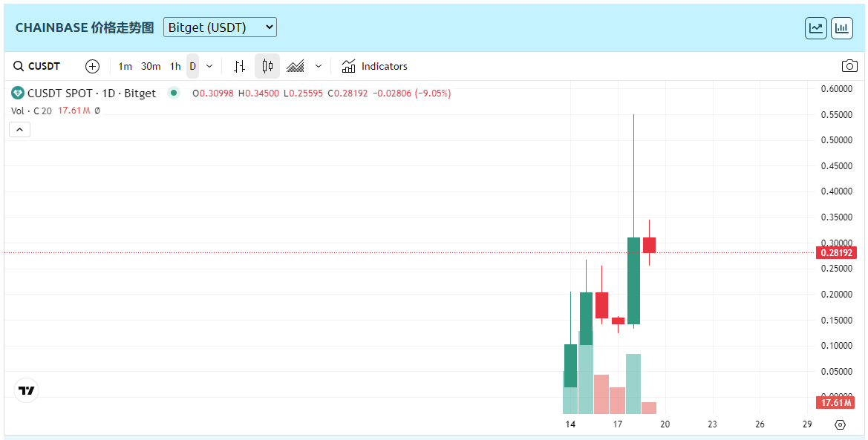The height and width of the screenshot is (440, 868).
Task: Open the Indicators panel
Action: coord(375,66)
